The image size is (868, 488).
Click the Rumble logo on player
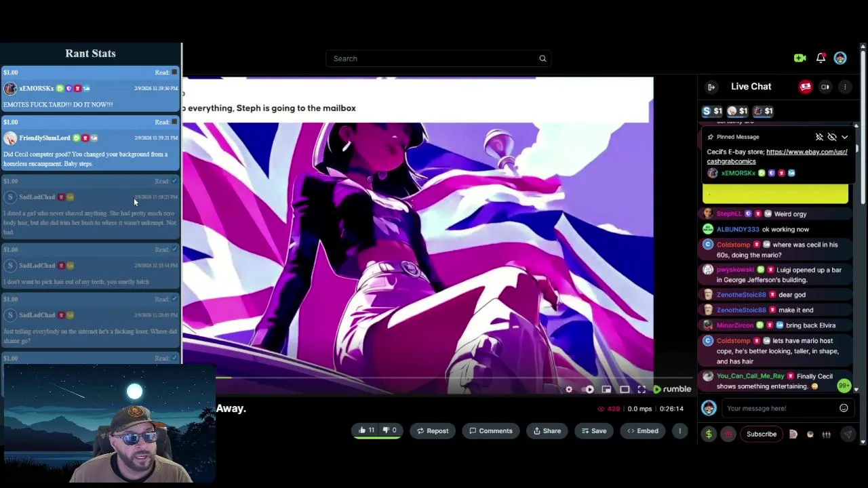[672, 390]
